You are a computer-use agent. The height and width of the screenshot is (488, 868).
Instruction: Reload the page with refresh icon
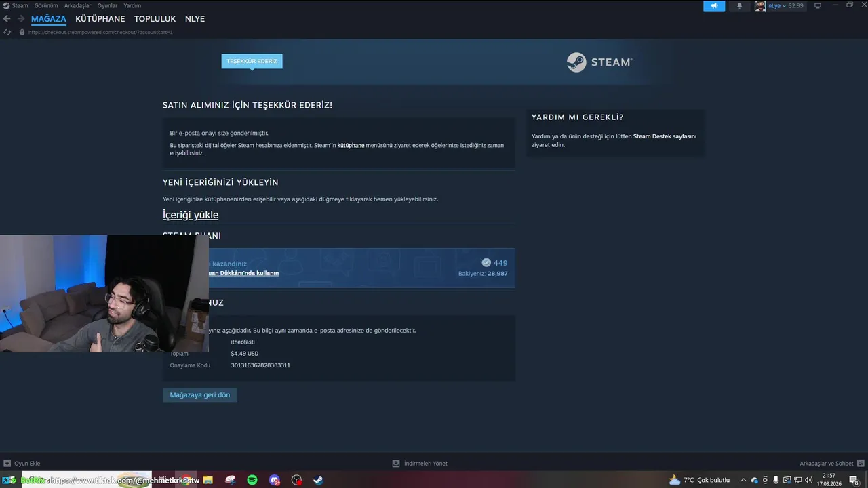[x=7, y=32]
